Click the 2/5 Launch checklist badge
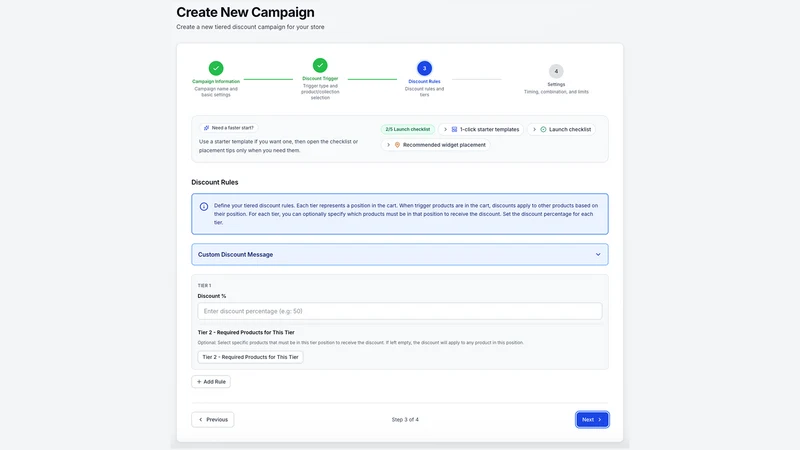The height and width of the screenshot is (450, 800). coord(408,130)
